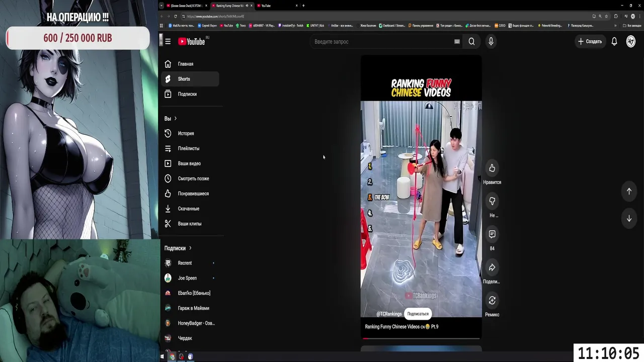
Task: Open the Mail.Ru bookmark in bookmarks bar
Action: coord(181,25)
